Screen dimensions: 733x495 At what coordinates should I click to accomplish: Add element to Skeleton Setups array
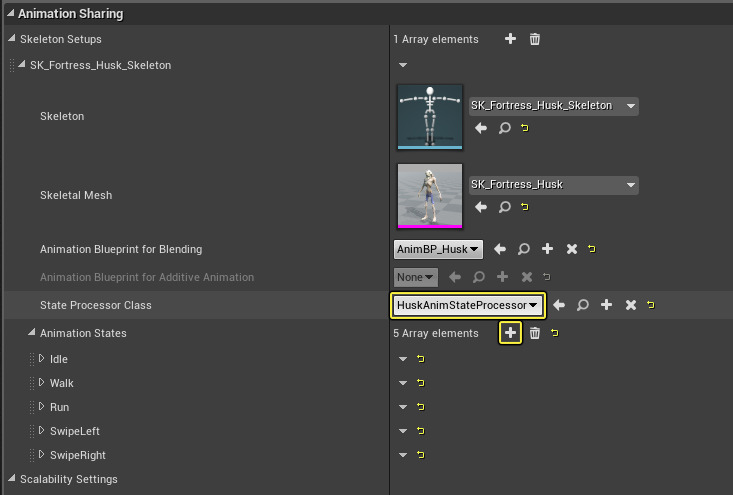[510, 39]
